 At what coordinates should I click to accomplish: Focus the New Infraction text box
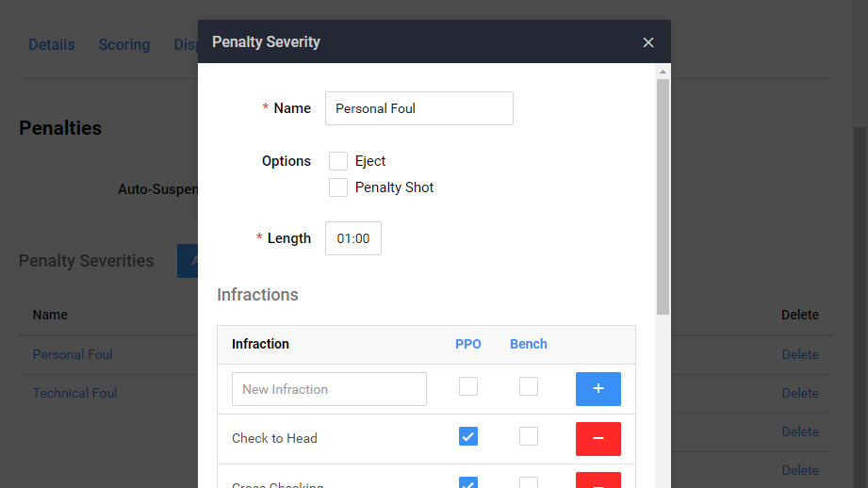(329, 389)
